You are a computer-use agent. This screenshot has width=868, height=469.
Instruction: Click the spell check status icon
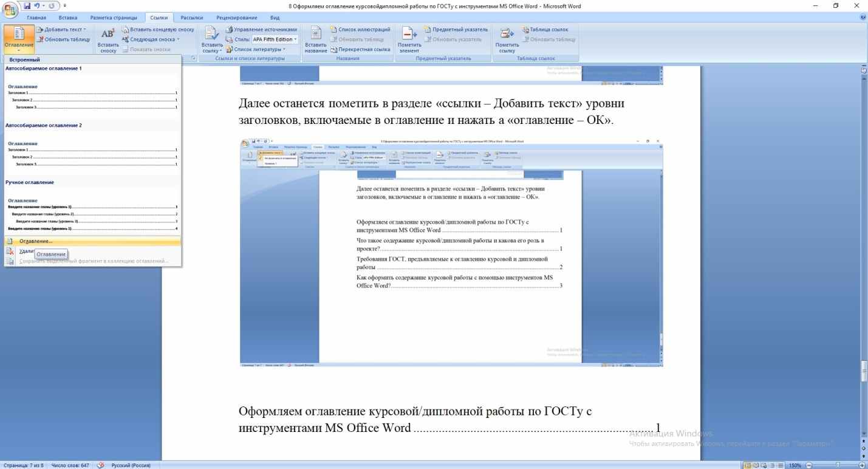(101, 465)
